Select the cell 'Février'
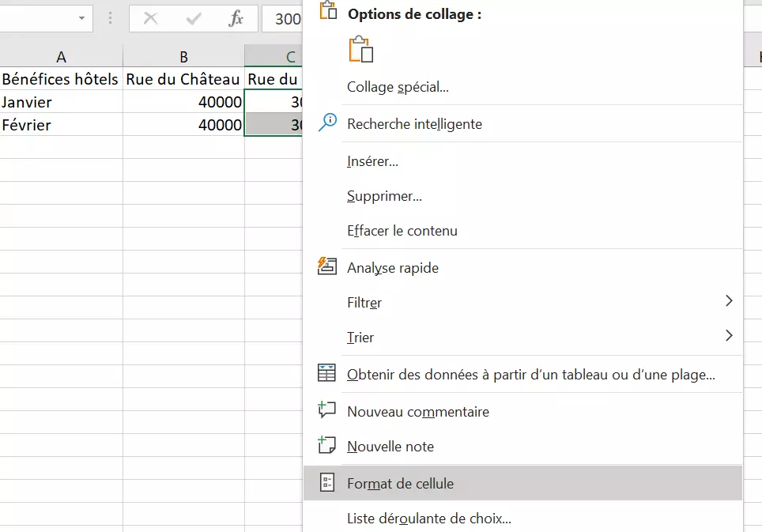The image size is (762, 532). [x=61, y=125]
